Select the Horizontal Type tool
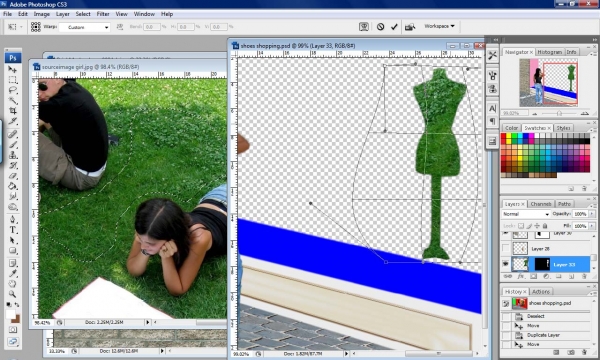This screenshot has width=600, height=360. (13, 230)
